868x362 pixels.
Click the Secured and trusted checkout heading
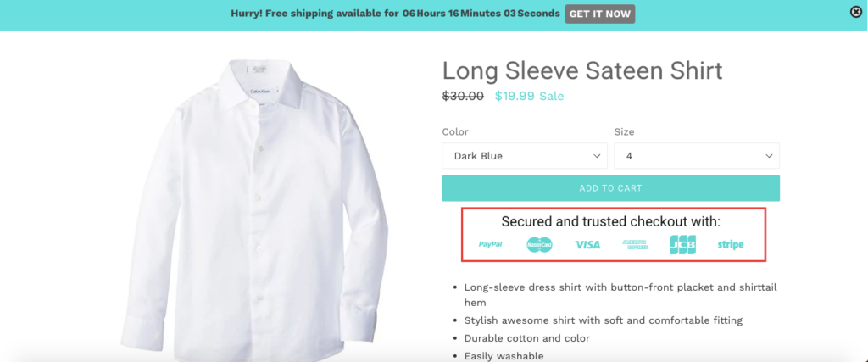(611, 221)
